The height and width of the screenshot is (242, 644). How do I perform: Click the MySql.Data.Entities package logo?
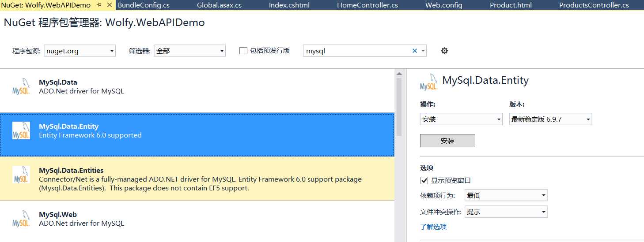pos(21,175)
